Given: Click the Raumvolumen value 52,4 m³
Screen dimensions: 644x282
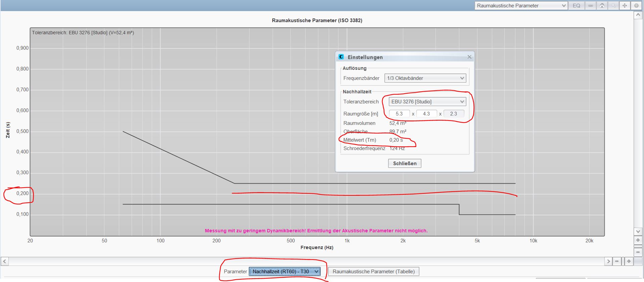Looking at the screenshot, I should click(x=398, y=123).
